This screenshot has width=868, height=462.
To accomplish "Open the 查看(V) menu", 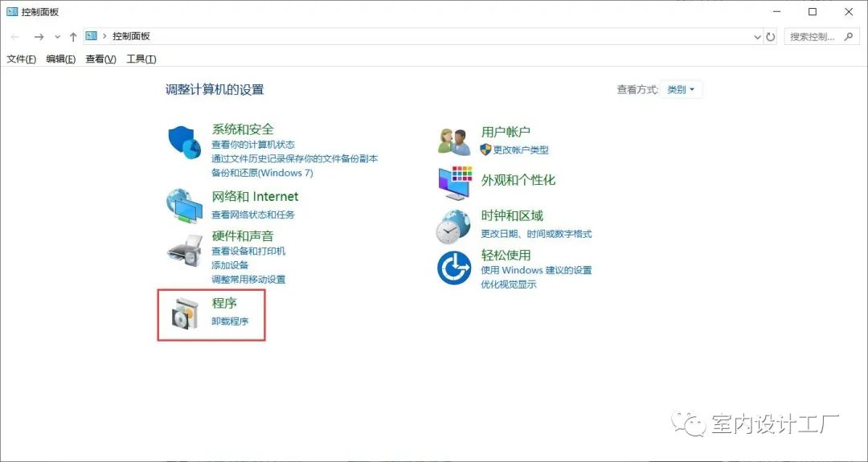I will tap(100, 59).
